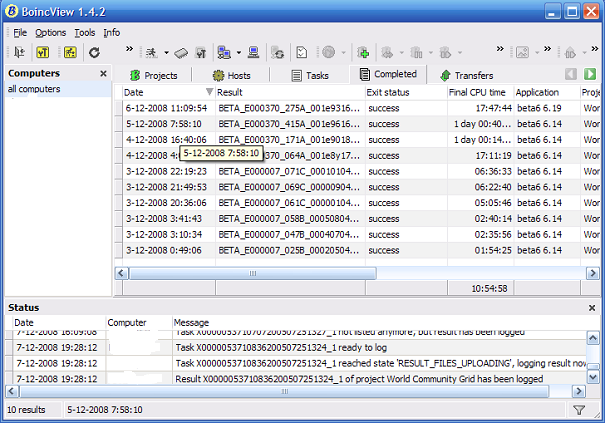
Task: Click the clipboard checklist toolbar icon
Action: 301,52
